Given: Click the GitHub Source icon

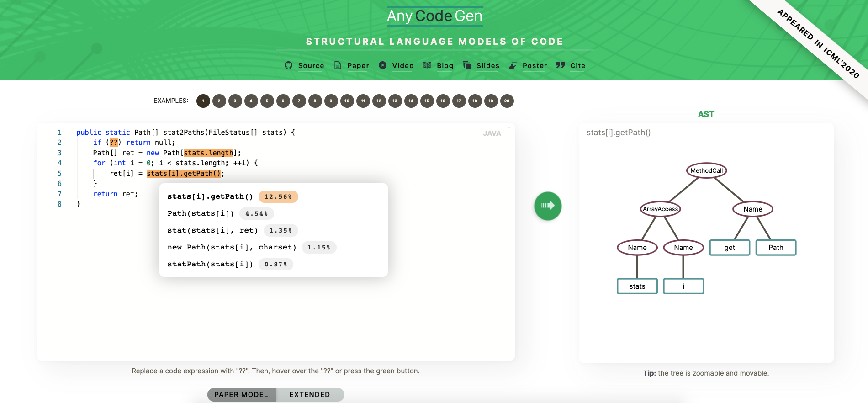Looking at the screenshot, I should (288, 65).
